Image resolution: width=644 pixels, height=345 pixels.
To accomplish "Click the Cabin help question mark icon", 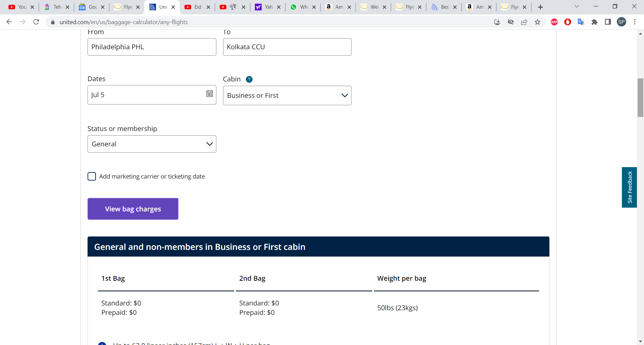I will pos(249,79).
